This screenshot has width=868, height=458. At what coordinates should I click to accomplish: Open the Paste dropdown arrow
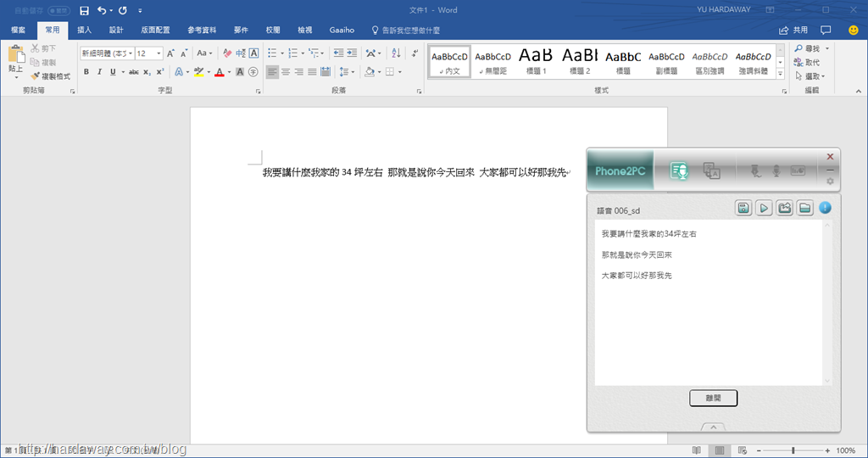[16, 77]
